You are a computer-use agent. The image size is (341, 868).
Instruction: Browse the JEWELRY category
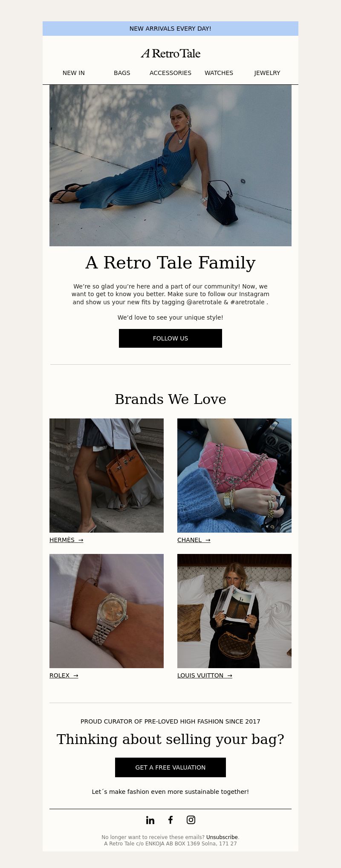(x=267, y=73)
